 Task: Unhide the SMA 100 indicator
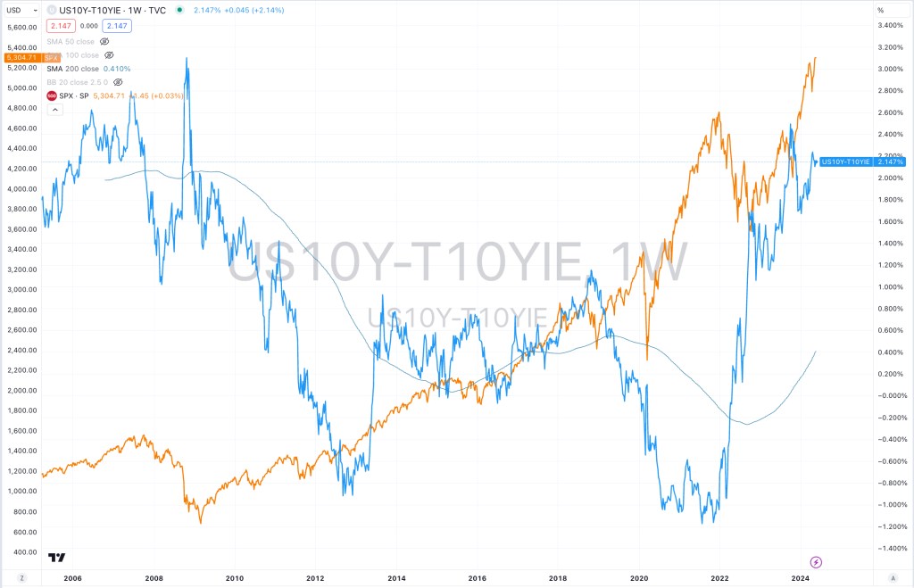point(110,54)
